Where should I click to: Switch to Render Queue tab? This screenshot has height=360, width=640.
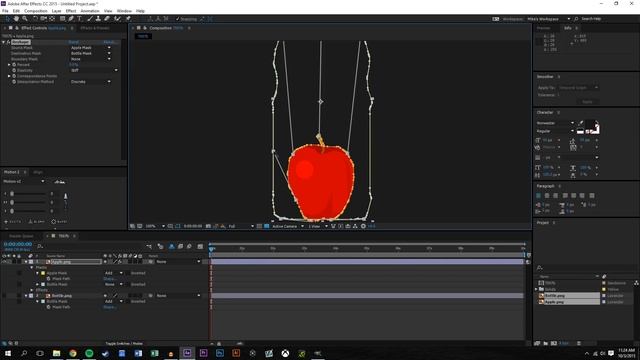(21, 236)
